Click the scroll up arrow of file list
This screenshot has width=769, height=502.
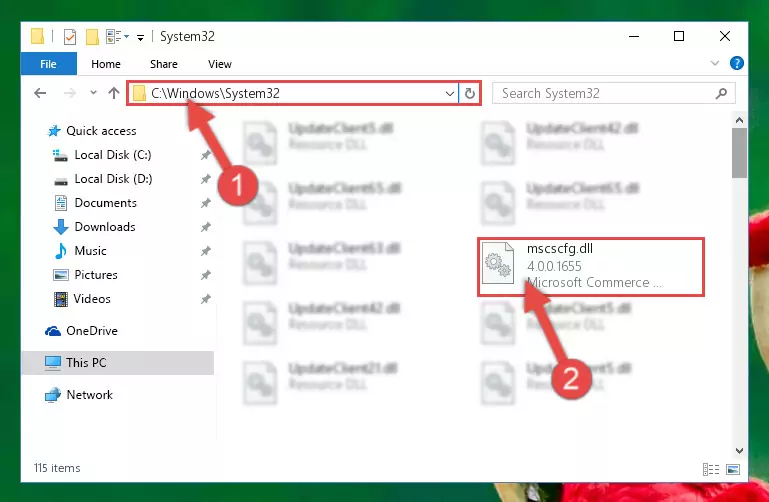[739, 120]
